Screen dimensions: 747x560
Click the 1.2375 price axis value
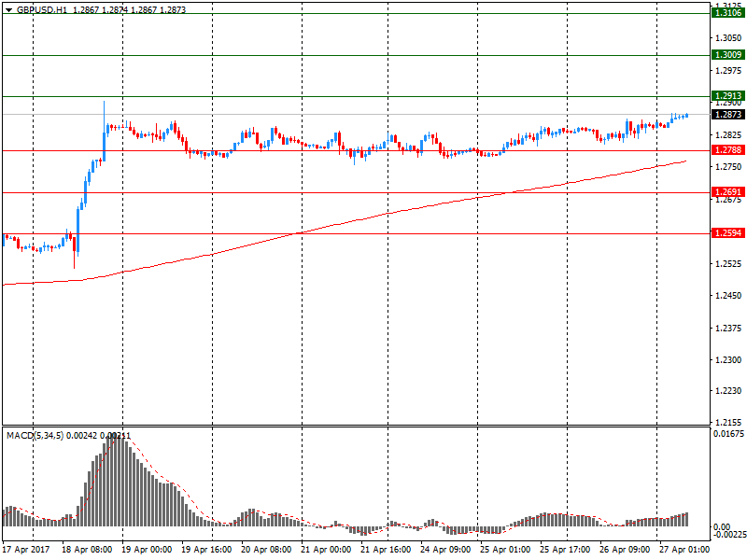point(728,329)
